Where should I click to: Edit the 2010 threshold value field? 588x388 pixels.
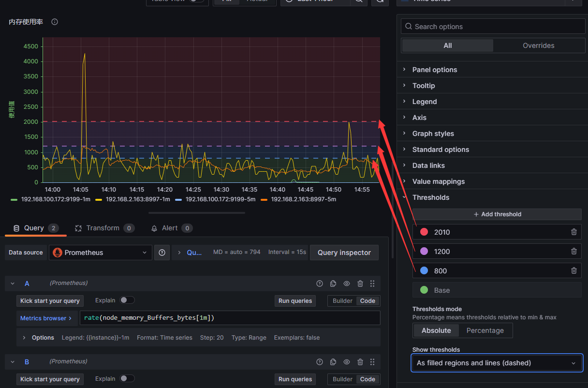(498, 232)
